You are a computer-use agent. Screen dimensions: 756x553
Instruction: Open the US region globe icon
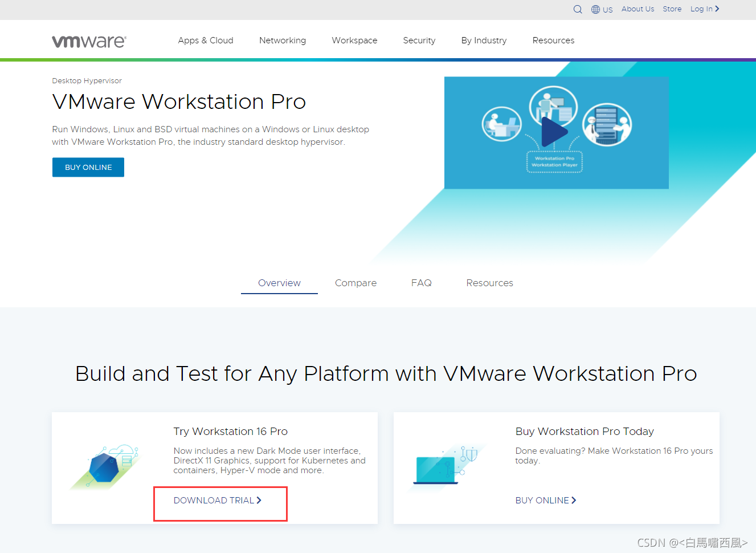596,9
